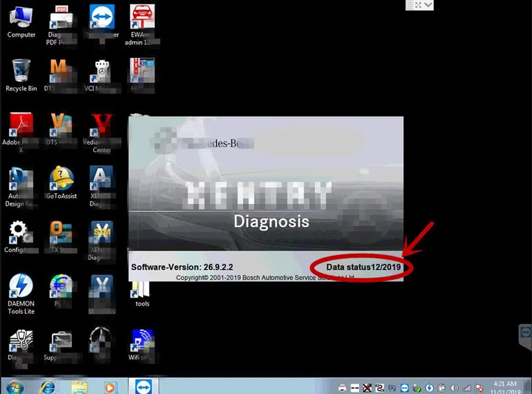Click the grid handle on top toolbar

(410, 5)
